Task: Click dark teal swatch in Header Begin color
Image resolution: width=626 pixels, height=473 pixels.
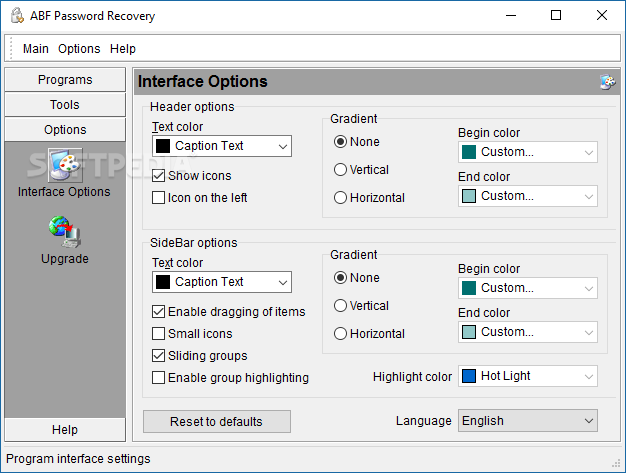Action: point(469,152)
